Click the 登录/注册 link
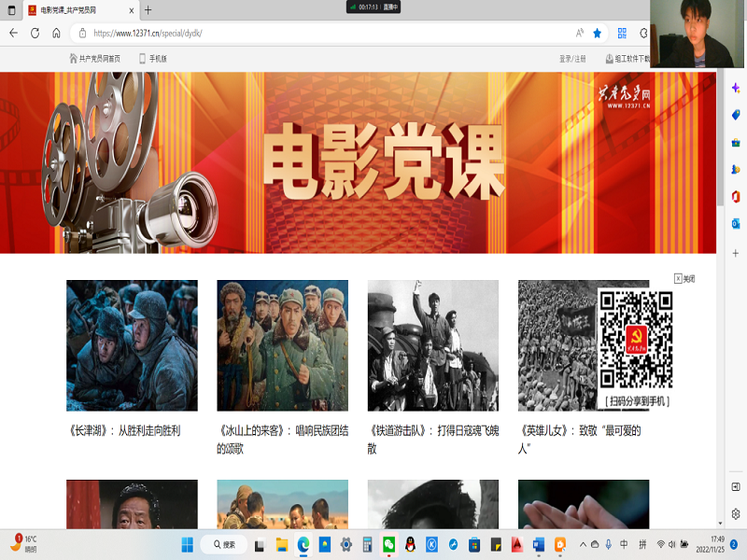747x560 pixels. (572, 59)
